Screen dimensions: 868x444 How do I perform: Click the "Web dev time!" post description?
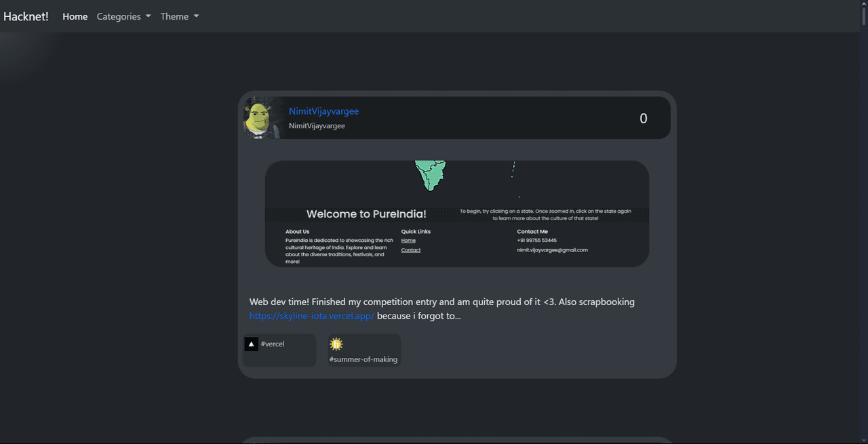[x=441, y=302]
